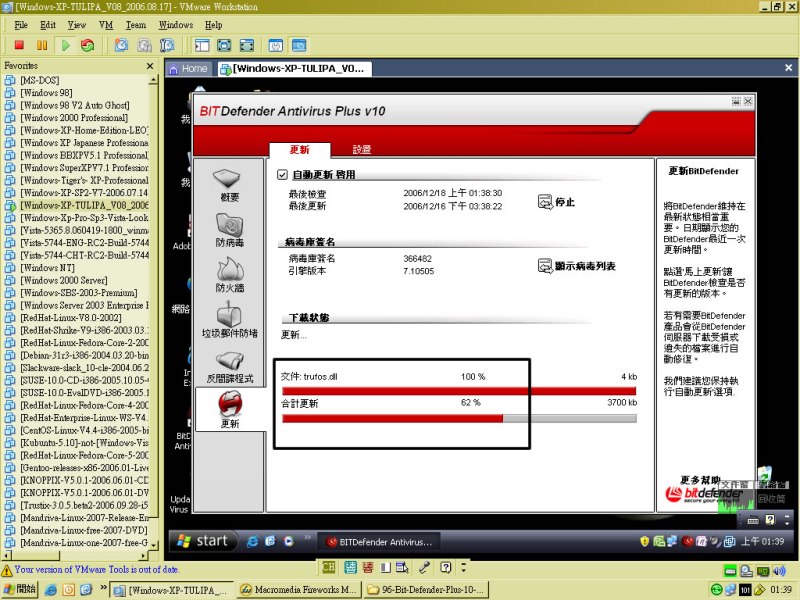The height and width of the screenshot is (600, 800).
Task: Open the File menu
Action: click(21, 25)
